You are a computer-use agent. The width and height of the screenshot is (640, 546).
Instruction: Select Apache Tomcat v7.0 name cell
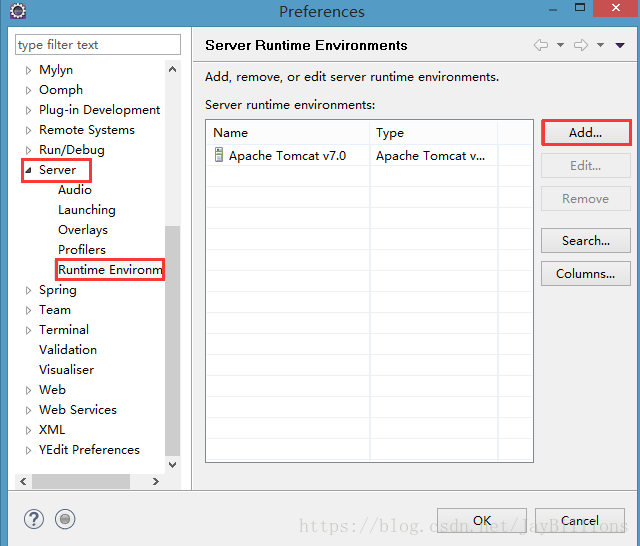pyautogui.click(x=288, y=155)
